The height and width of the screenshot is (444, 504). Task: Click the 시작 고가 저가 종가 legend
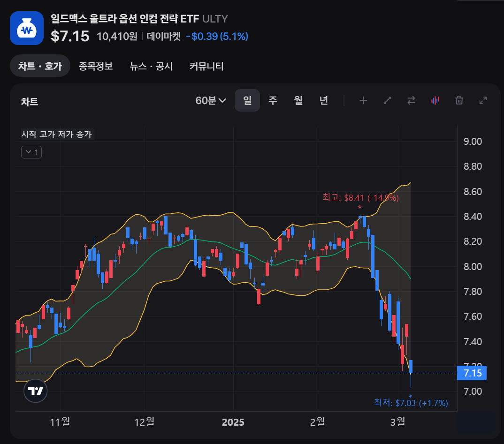coord(57,134)
